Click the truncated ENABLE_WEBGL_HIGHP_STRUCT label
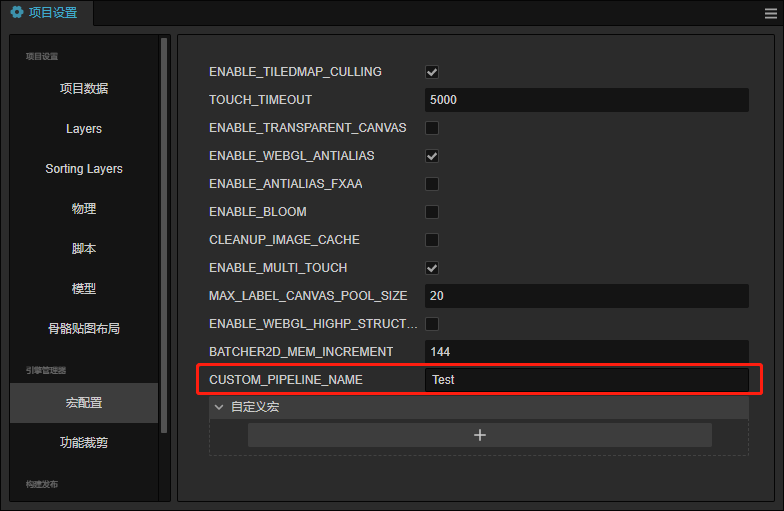This screenshot has height=511, width=784. coord(313,324)
